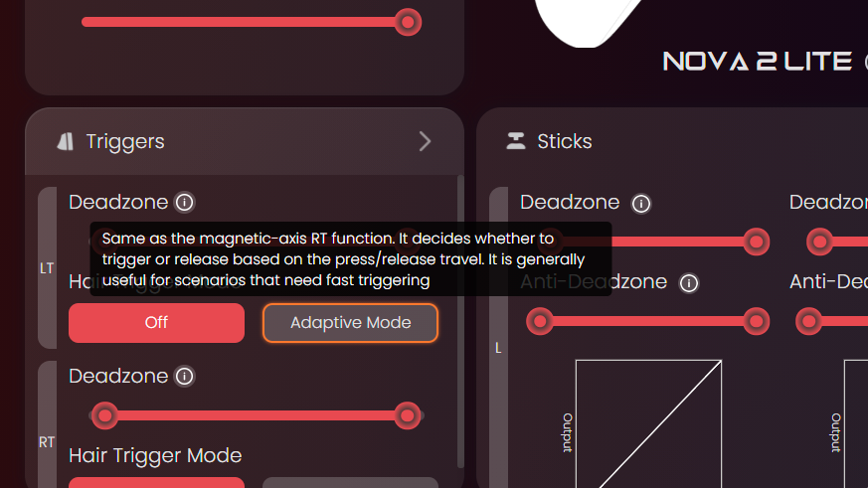Click left stick Anti-Deadzone left handle

point(540,321)
